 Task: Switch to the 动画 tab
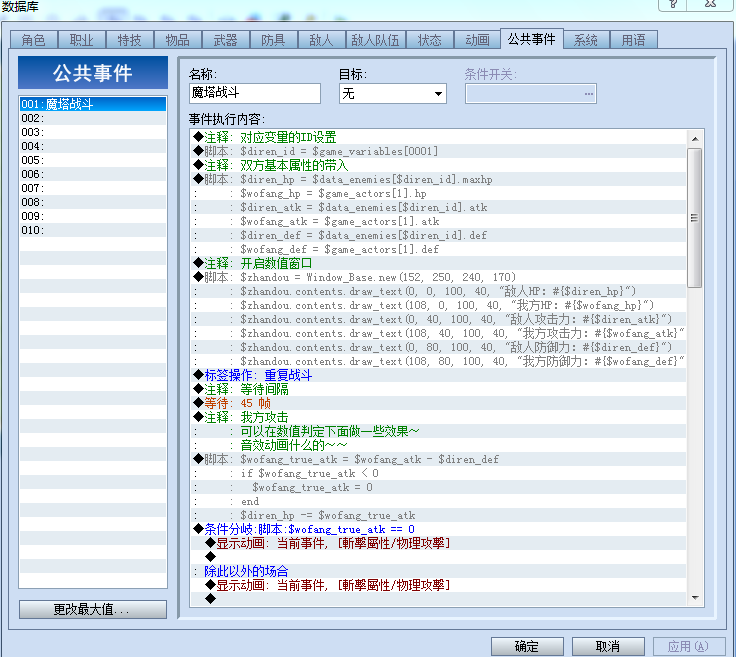point(477,40)
